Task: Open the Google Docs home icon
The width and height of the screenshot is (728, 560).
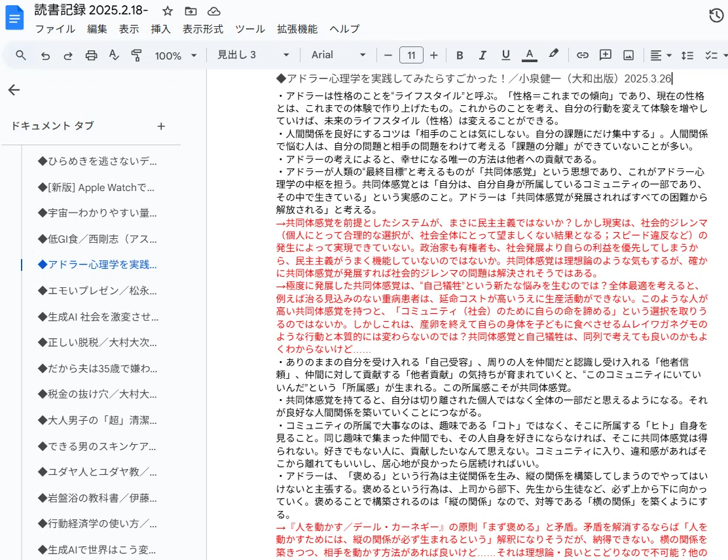Action: pyautogui.click(x=14, y=18)
